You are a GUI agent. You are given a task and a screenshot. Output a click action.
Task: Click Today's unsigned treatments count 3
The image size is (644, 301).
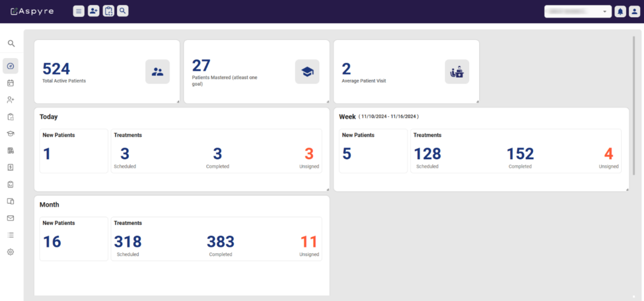[309, 154]
